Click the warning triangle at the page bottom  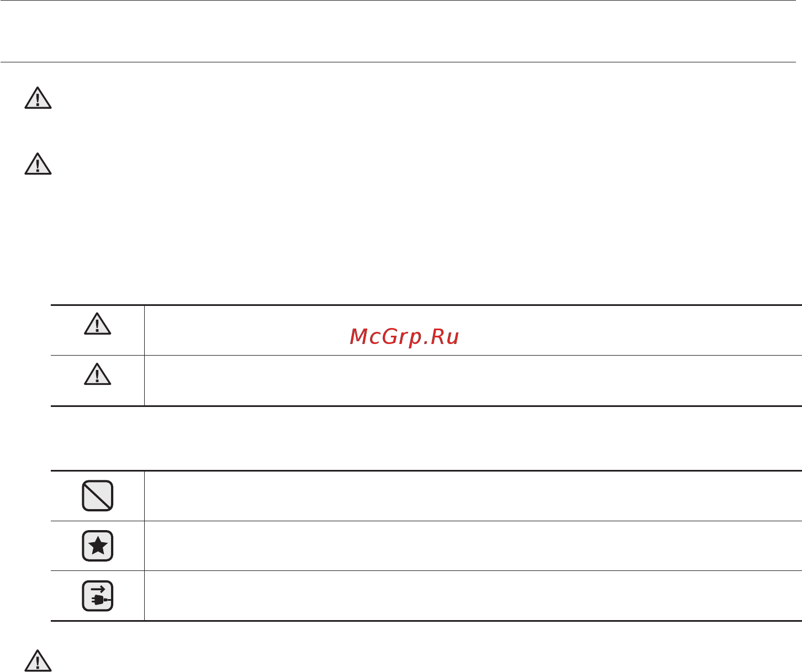tap(38, 660)
